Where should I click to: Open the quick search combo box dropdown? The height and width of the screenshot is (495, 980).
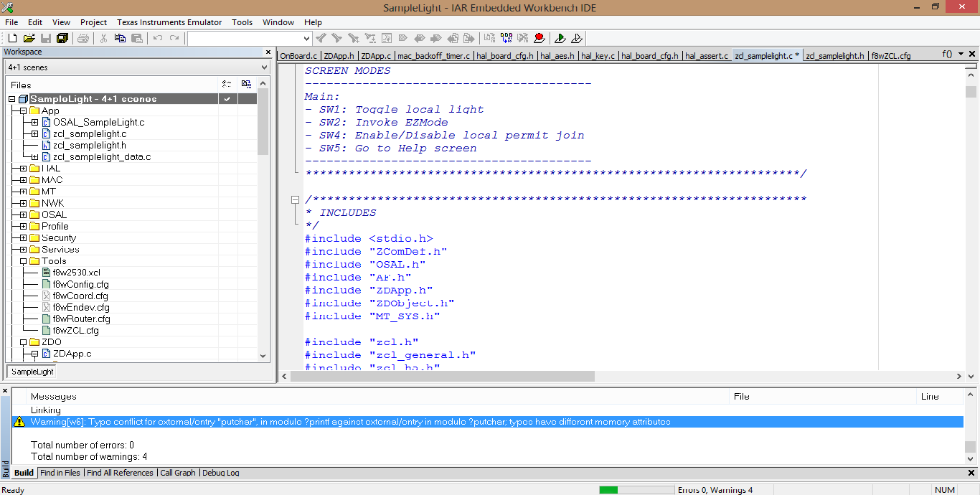point(306,38)
